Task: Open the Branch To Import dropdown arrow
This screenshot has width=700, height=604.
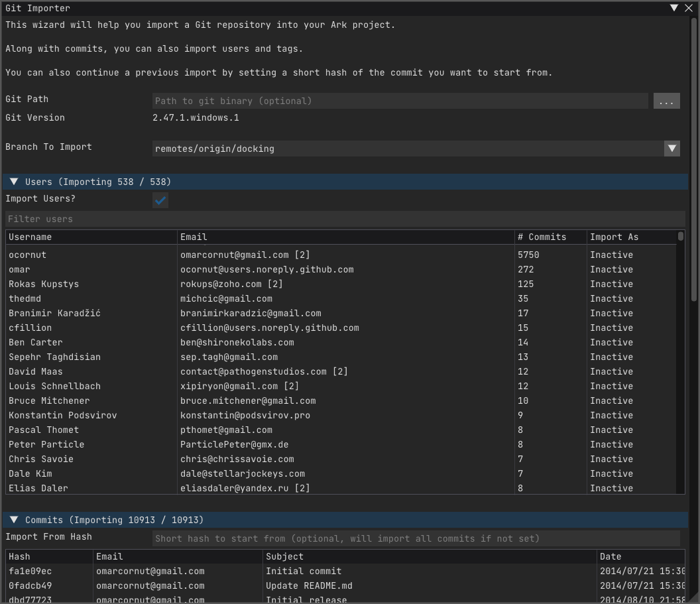Action: pos(671,149)
